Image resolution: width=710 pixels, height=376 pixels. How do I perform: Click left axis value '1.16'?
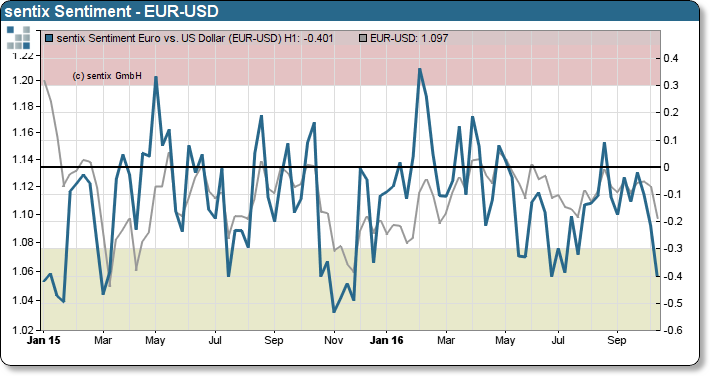coord(23,133)
